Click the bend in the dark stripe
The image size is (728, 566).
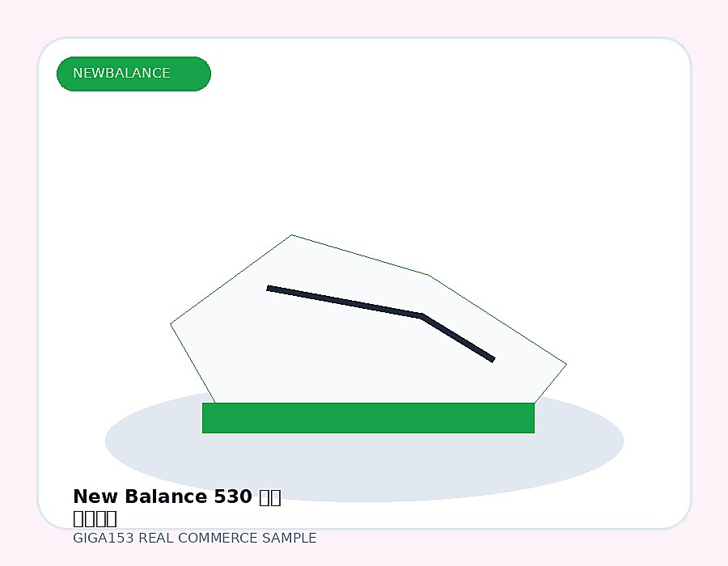tap(421, 316)
